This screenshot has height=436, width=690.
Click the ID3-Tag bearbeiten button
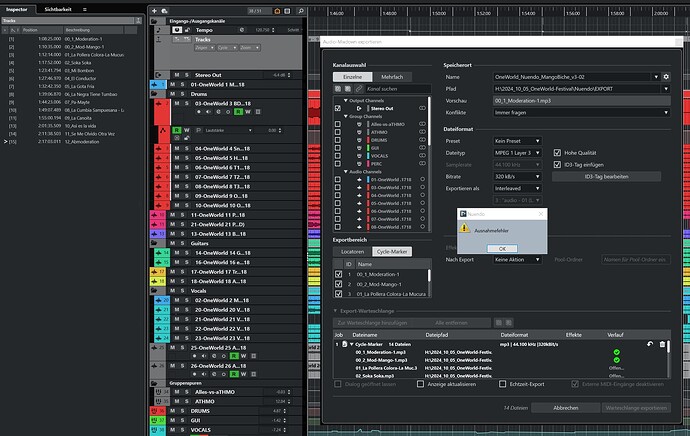pyautogui.click(x=606, y=176)
